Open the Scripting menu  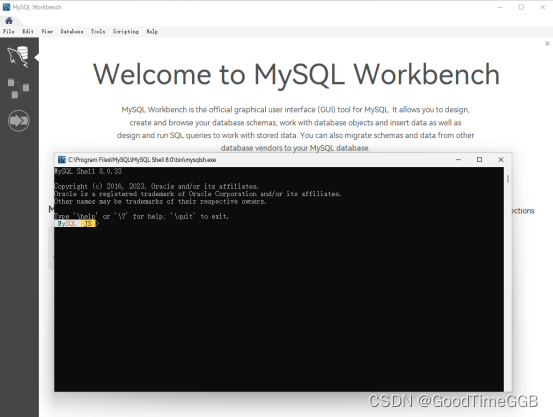[126, 31]
